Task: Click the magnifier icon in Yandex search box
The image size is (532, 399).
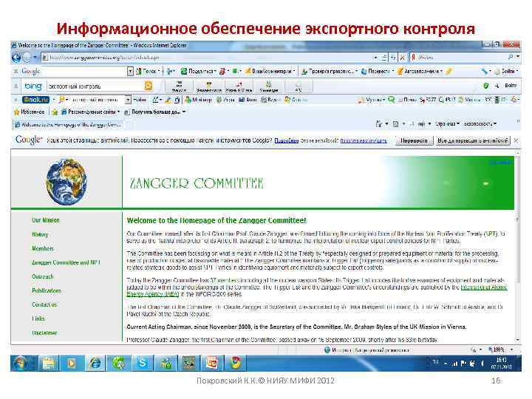Action: point(510,57)
